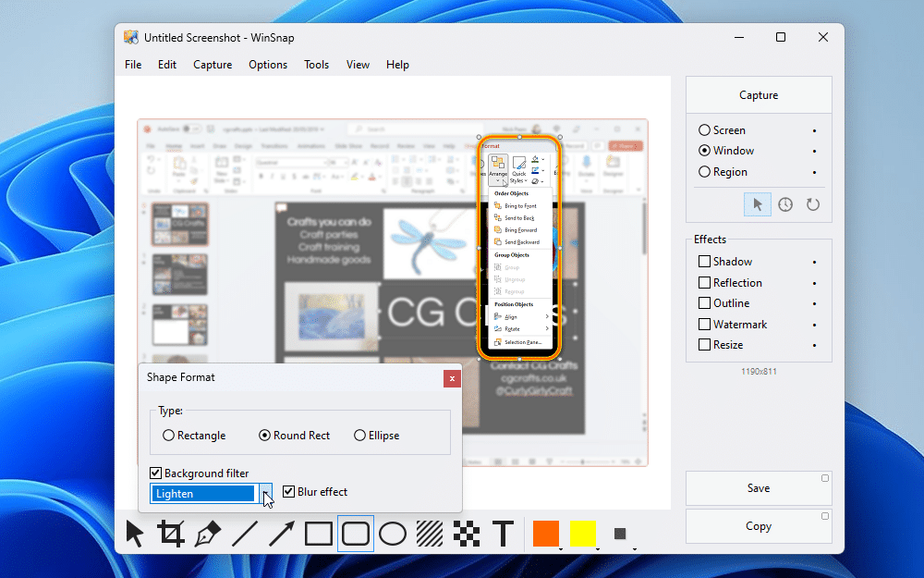Click the capture timer clock icon
This screenshot has width=924, height=578.
784,203
